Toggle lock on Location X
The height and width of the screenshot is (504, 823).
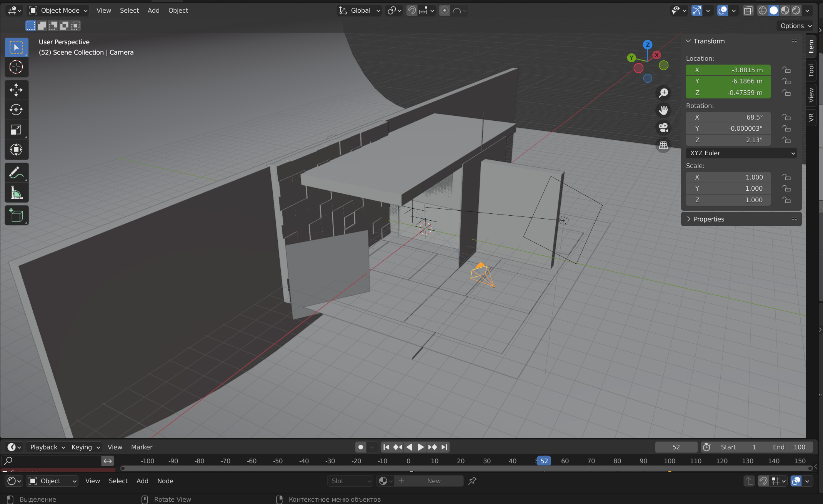coord(786,70)
